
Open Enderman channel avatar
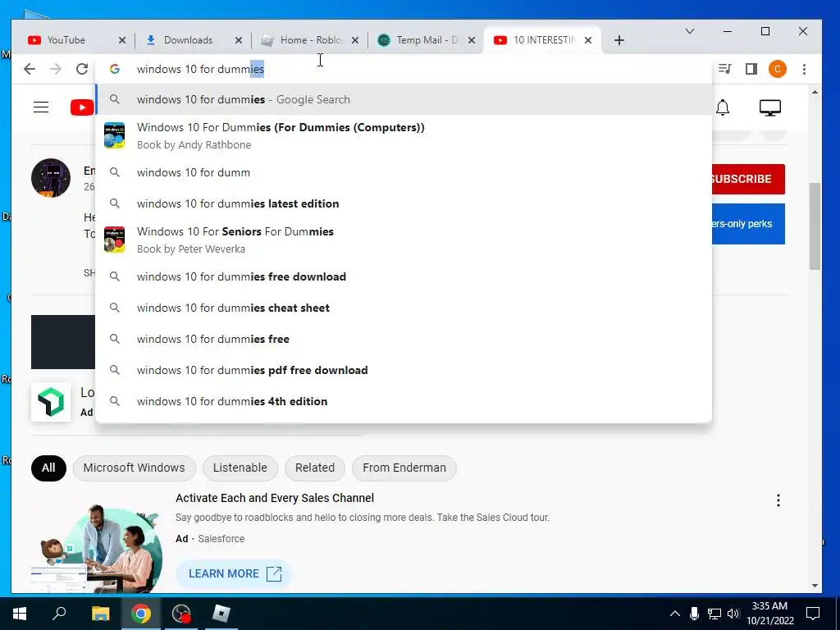[x=51, y=178]
